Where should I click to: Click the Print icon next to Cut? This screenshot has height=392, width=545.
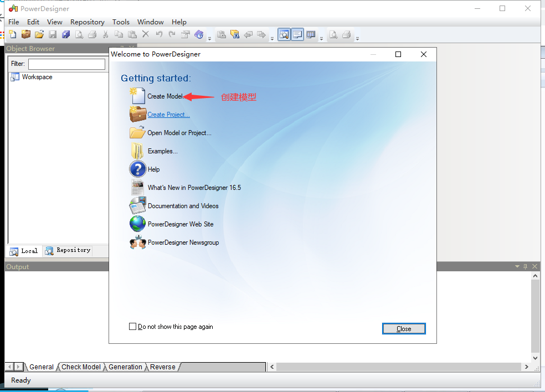[92, 34]
